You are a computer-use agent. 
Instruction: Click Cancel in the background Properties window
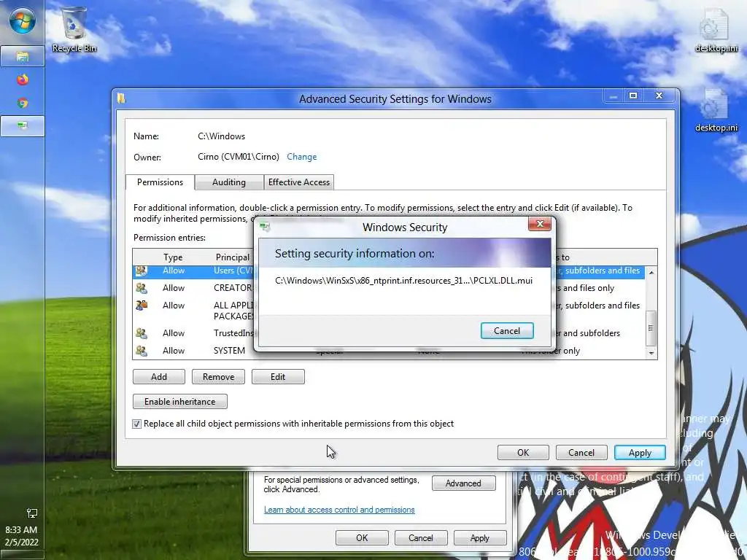click(x=421, y=537)
